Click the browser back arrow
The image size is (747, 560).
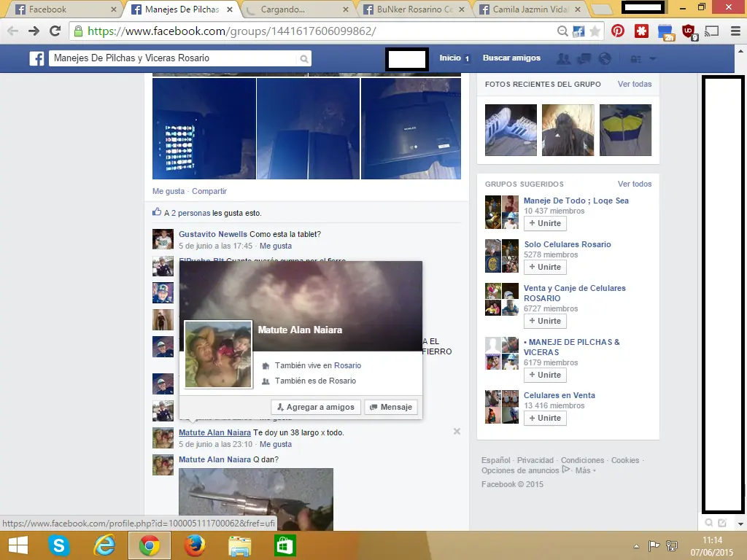click(x=13, y=31)
